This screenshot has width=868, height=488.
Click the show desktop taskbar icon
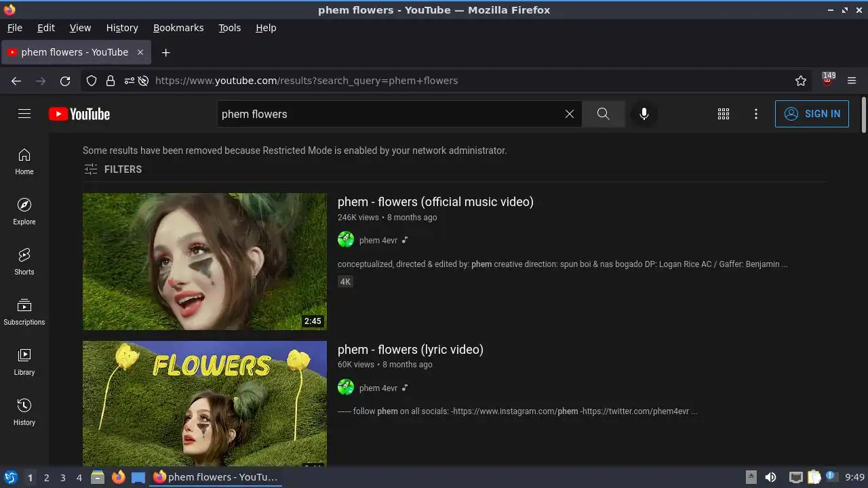(138, 477)
